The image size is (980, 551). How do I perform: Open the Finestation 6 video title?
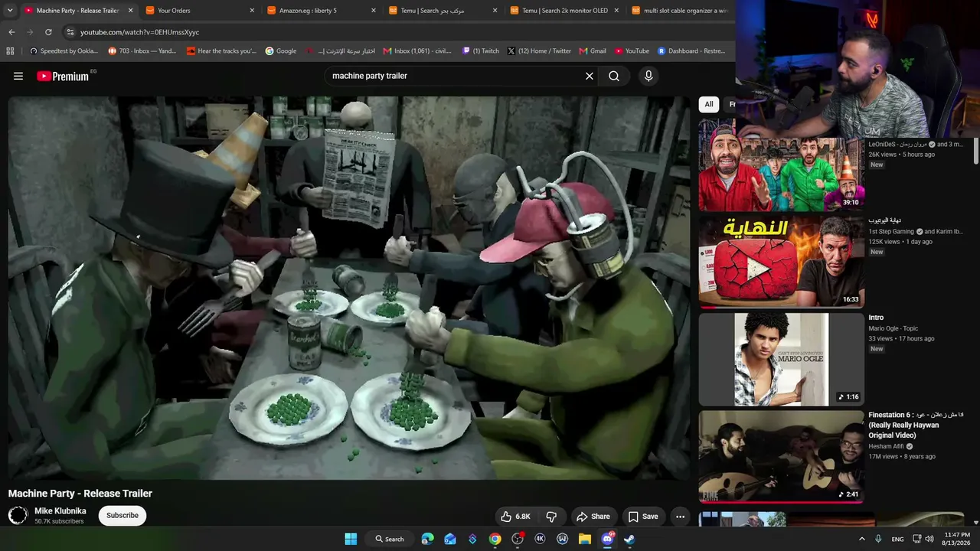[x=916, y=425]
